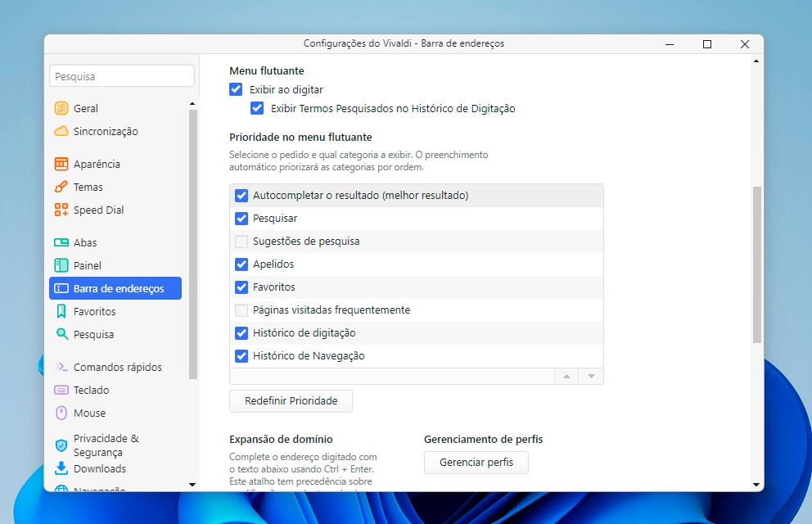Move priority item down with arrow
This screenshot has width=812, height=524.
coord(590,377)
